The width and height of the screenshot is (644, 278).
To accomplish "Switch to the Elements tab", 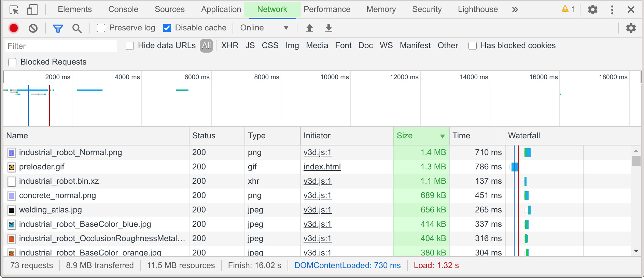I will 75,9.
